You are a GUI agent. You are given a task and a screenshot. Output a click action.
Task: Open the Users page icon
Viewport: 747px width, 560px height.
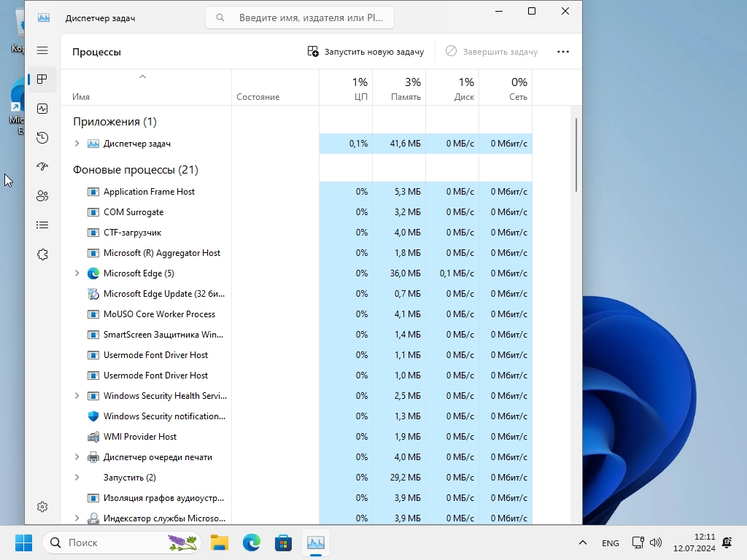42,196
